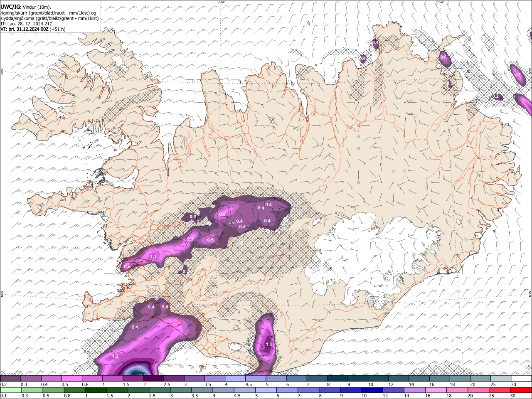The height and width of the screenshot is (399, 532).
Task: Pick the pale mint swatch at rain value 0.1
Action: (10, 390)
